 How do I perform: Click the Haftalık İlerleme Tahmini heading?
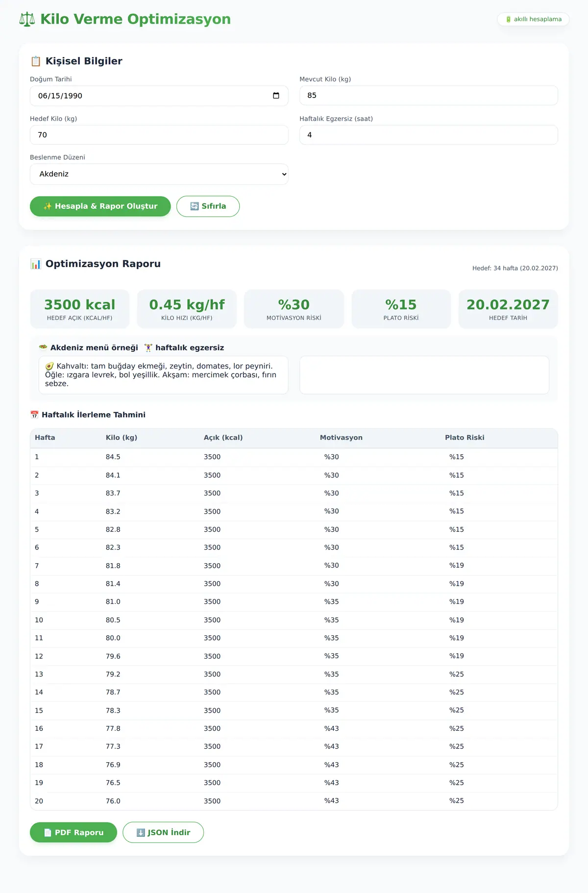pos(94,415)
